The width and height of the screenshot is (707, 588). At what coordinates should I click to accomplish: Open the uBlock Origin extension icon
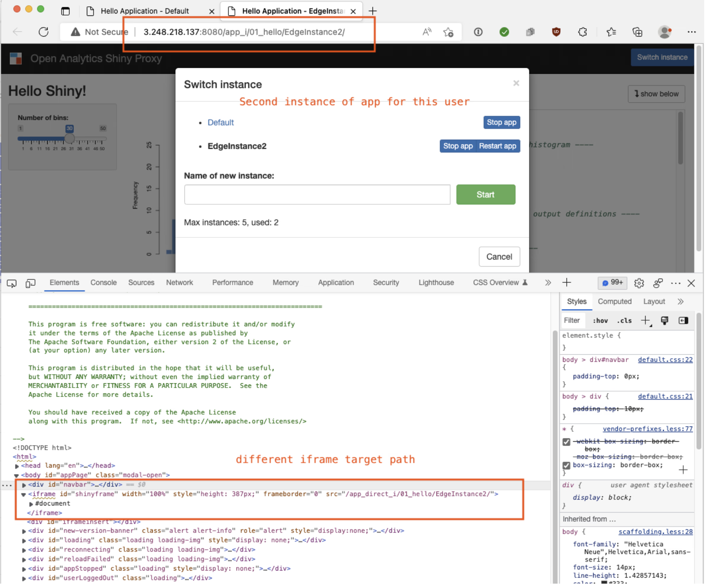point(557,32)
